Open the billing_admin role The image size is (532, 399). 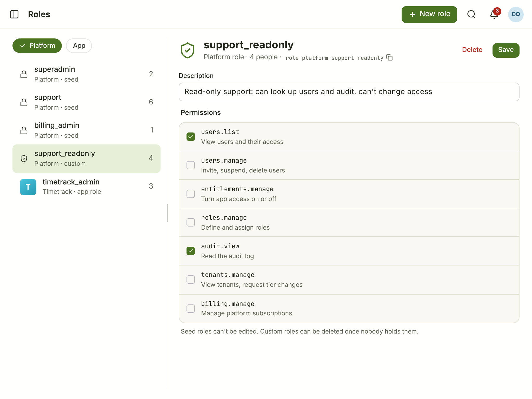(x=87, y=130)
